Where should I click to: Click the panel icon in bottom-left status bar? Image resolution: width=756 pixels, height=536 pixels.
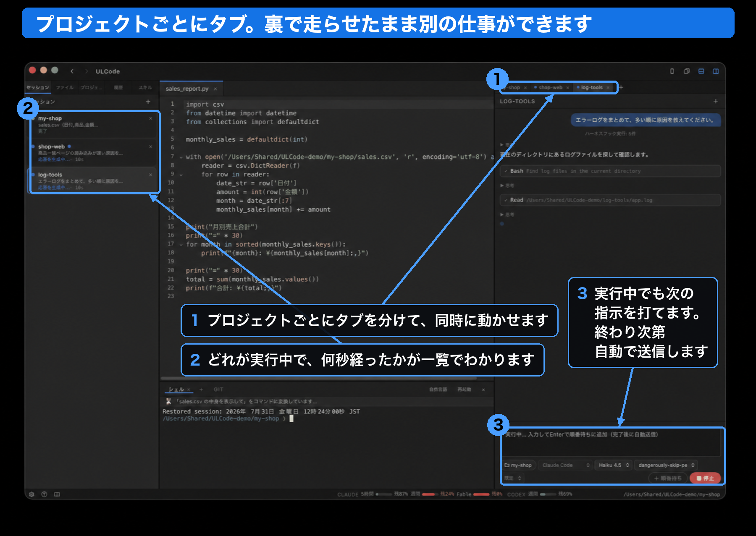tap(57, 494)
